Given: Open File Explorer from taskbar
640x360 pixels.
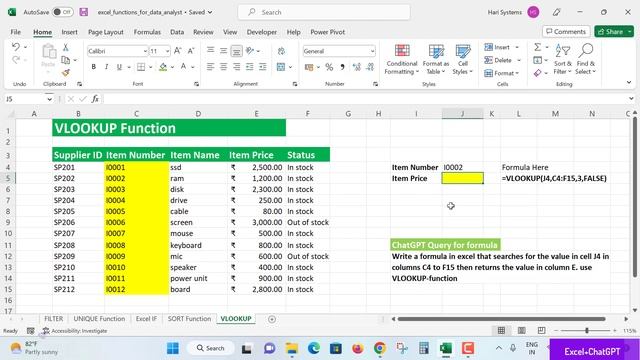Looking at the screenshot, I should [x=291, y=348].
